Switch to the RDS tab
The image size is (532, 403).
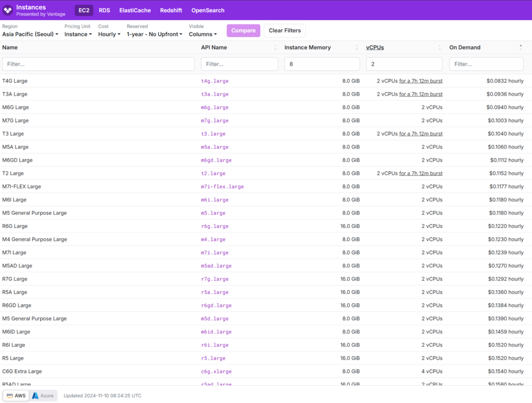pos(104,10)
